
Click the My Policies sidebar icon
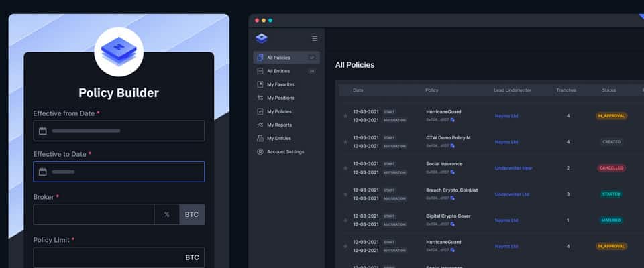click(260, 111)
